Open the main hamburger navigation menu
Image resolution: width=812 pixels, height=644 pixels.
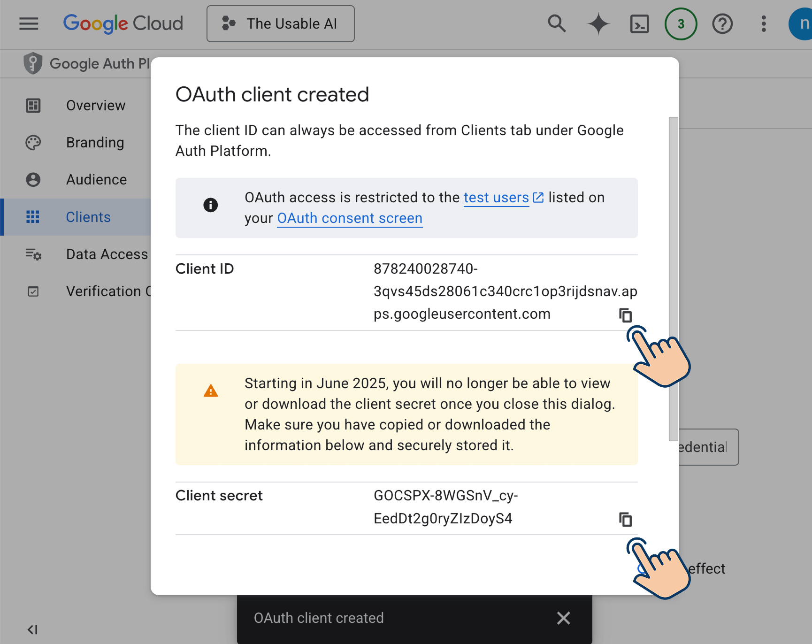point(29,23)
